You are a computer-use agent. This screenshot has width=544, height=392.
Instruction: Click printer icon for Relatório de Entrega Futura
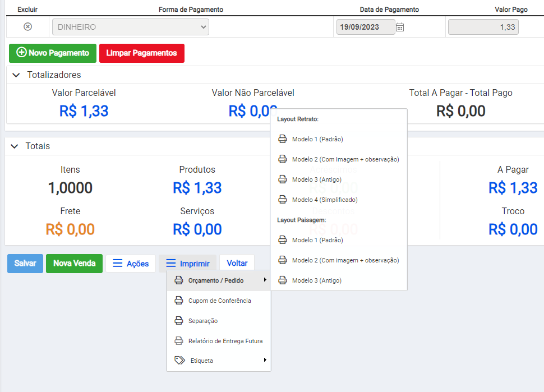click(x=179, y=341)
